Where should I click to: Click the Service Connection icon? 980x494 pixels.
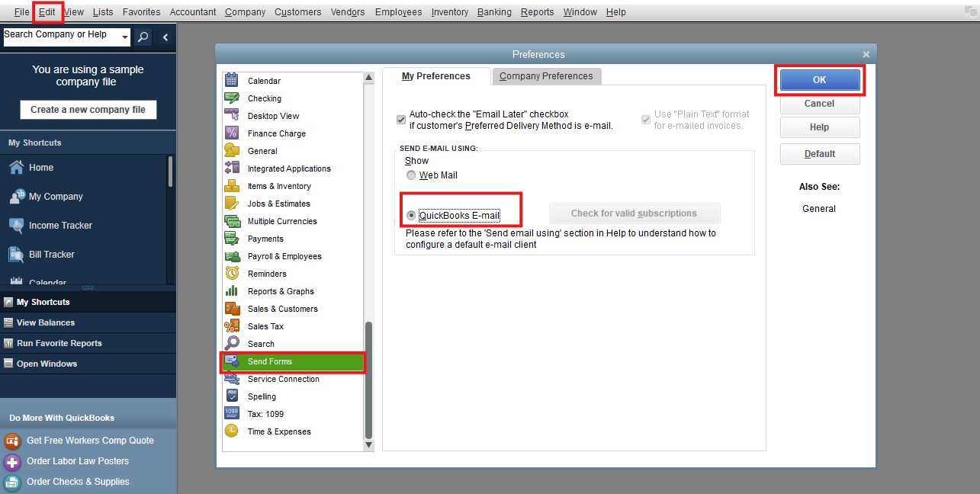pyautogui.click(x=233, y=378)
